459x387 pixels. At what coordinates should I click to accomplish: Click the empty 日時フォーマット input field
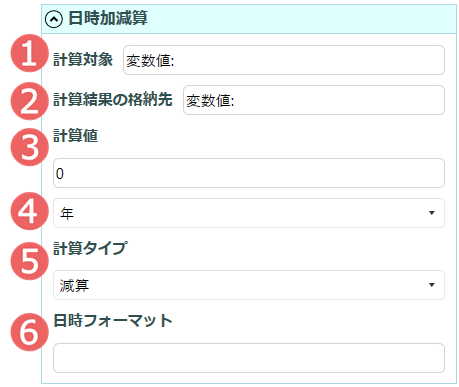(x=249, y=358)
